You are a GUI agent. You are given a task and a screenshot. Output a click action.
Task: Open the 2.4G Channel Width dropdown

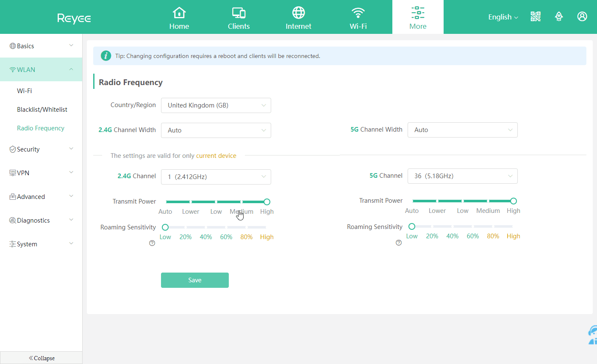coord(216,130)
